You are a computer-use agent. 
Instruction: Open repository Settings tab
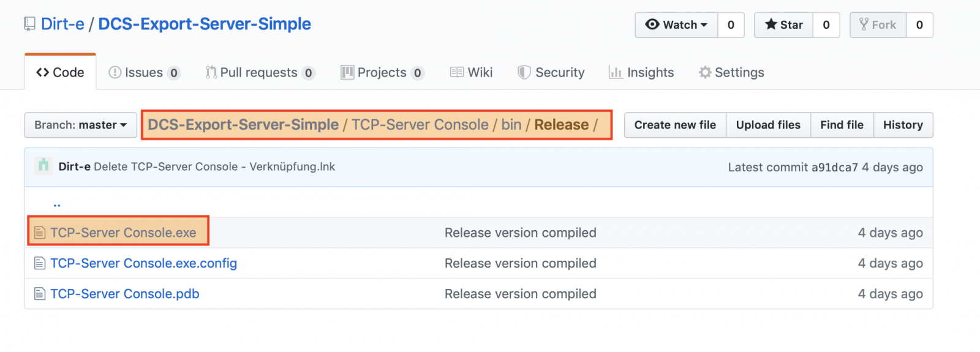(731, 72)
